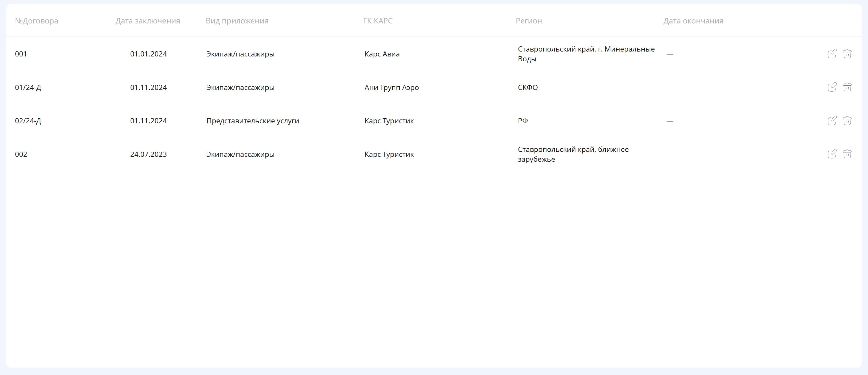Delete contract 001 row
Image resolution: width=868 pixels, height=375 pixels.
pyautogui.click(x=847, y=54)
